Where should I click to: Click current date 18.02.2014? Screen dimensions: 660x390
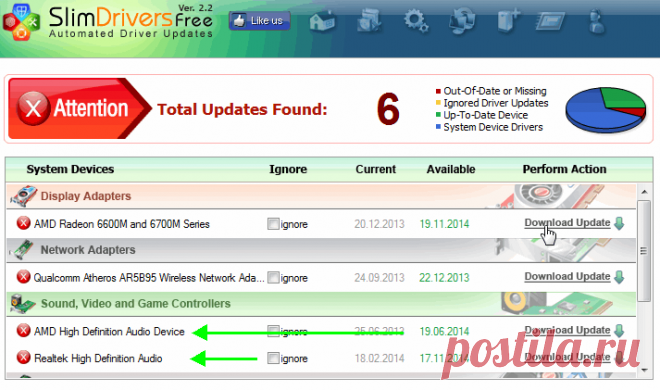pyautogui.click(x=379, y=358)
